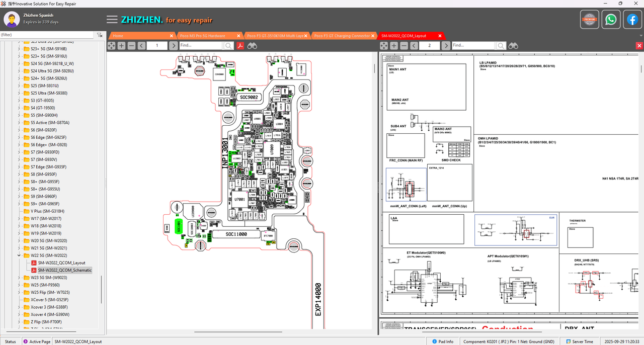Go to next page in left viewer
644x345 pixels.
(x=173, y=46)
